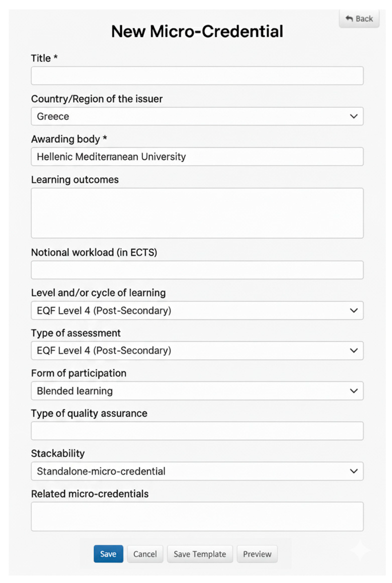Click the Level of learning dropdown chevron arrow
The image size is (392, 583).
354,310
